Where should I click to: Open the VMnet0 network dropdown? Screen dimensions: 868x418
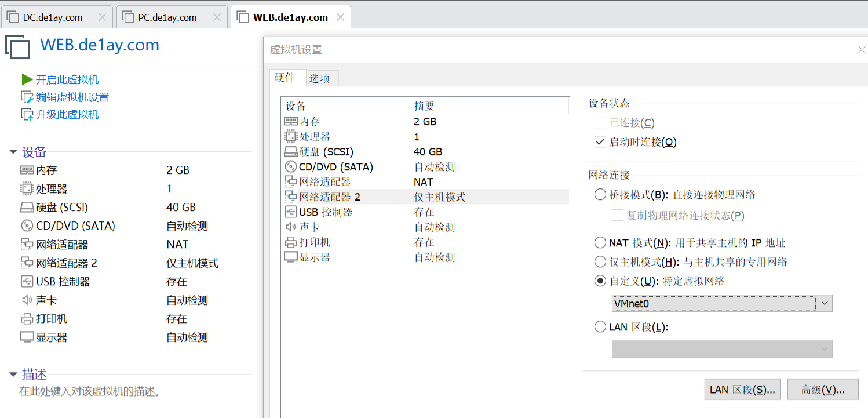tap(722, 303)
